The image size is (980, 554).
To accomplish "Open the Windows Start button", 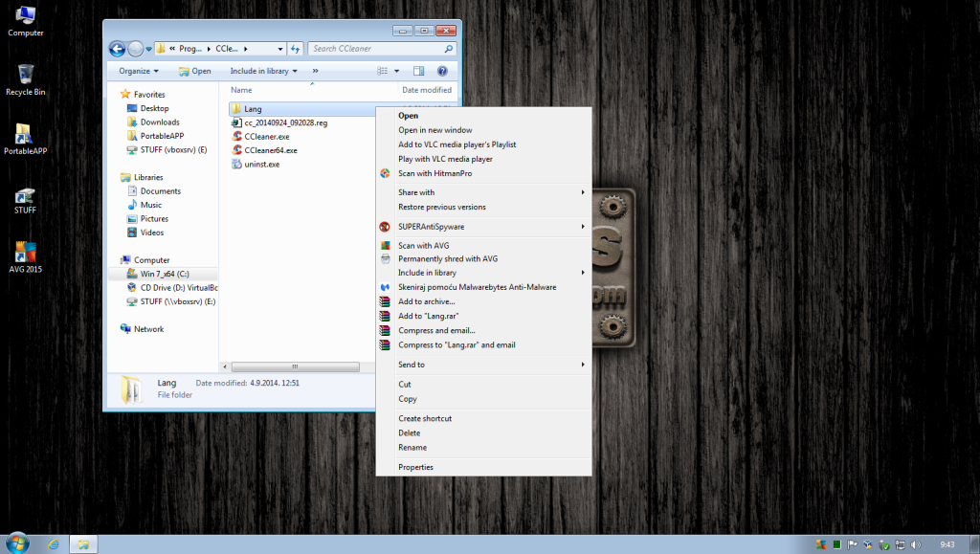I will (16, 543).
